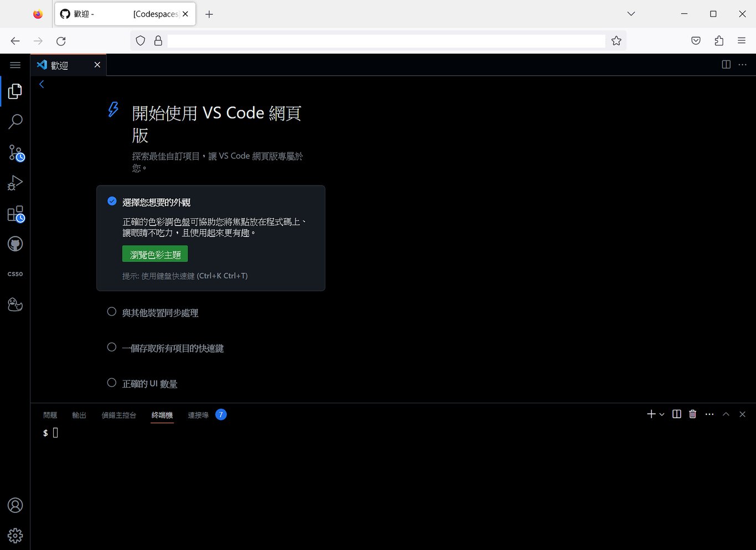Open the CS50 rubber duck chat
756x550 pixels.
click(15, 304)
